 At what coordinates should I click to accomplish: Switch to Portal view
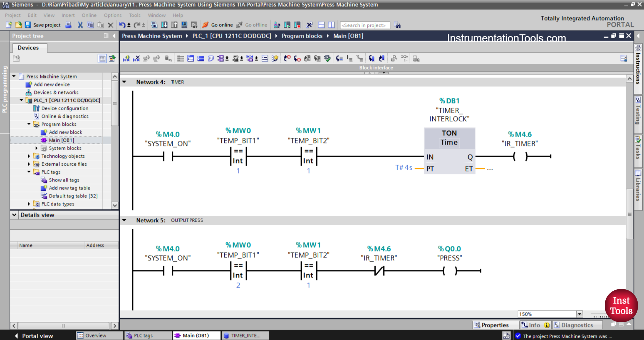click(x=34, y=336)
